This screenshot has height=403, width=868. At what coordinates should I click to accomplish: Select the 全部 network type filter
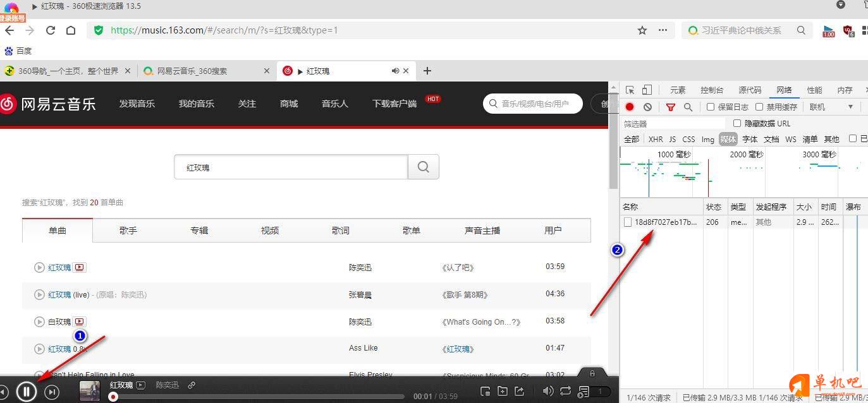coord(632,139)
